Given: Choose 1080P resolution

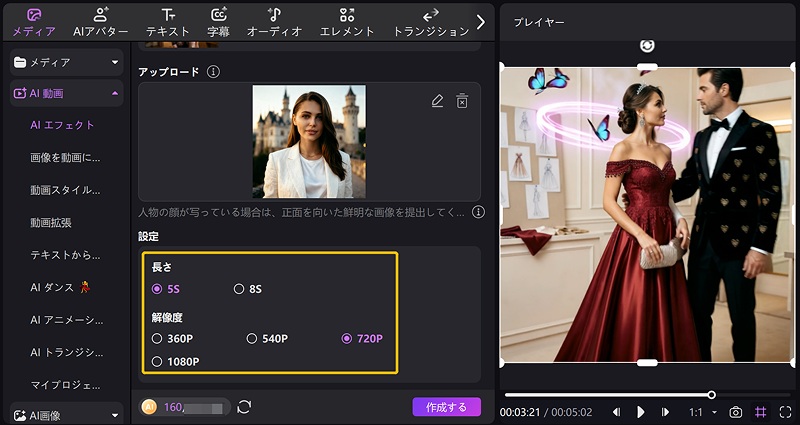Looking at the screenshot, I should click(x=176, y=362).
